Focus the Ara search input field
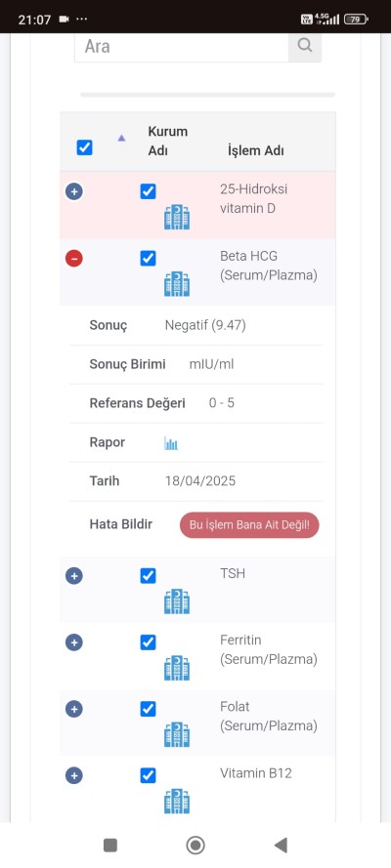This screenshot has width=391, height=868. (182, 47)
